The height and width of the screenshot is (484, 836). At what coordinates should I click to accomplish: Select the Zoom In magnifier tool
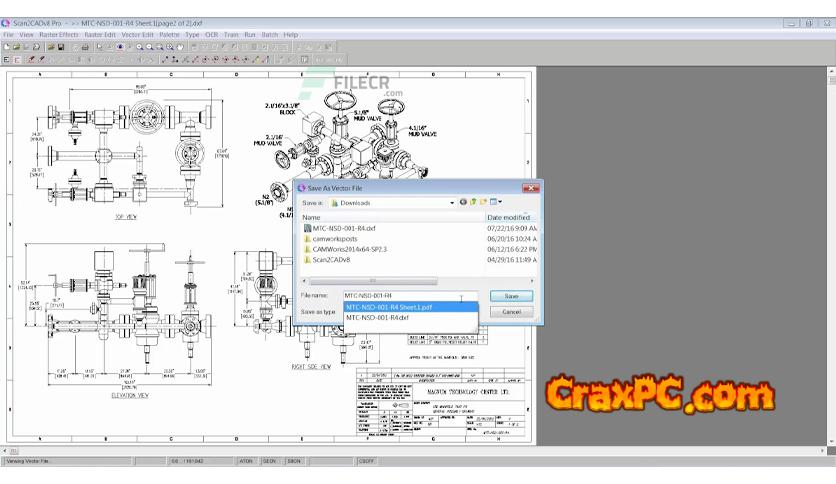click(140, 47)
